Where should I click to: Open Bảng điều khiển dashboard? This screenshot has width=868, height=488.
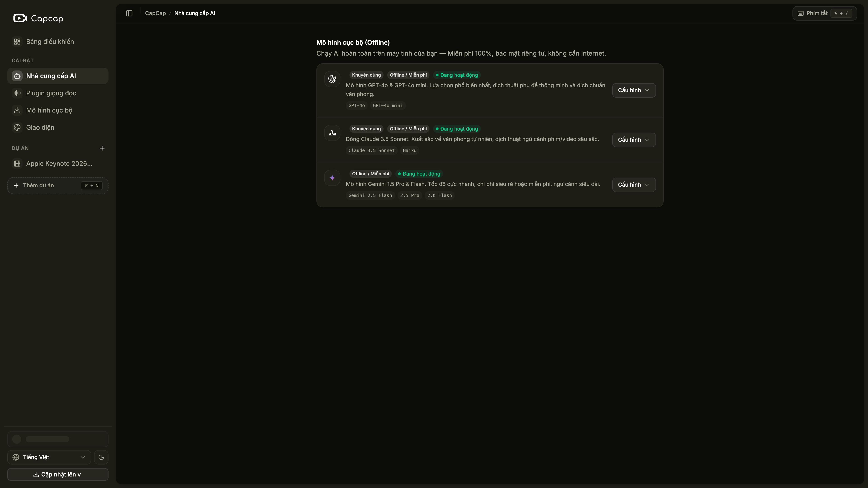point(58,41)
